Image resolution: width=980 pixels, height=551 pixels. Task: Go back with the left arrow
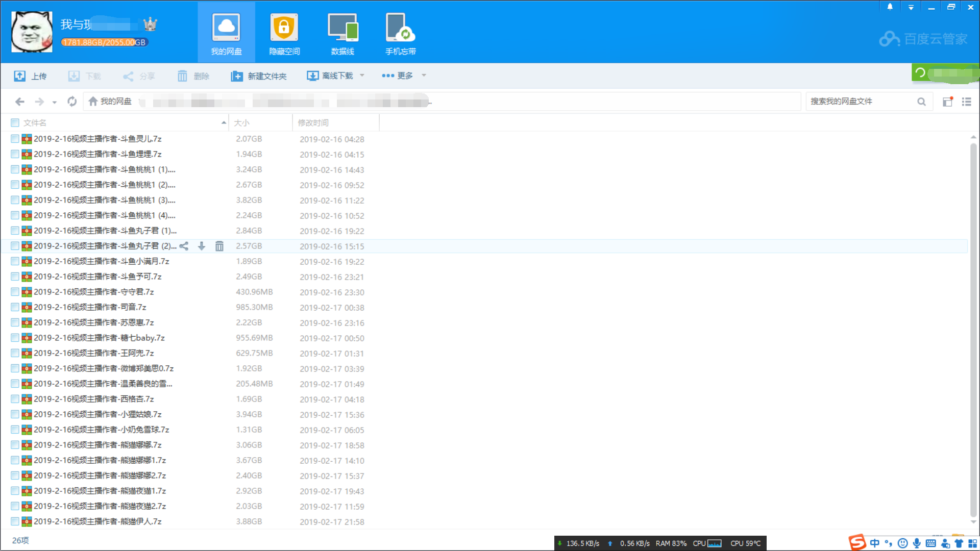pyautogui.click(x=20, y=102)
